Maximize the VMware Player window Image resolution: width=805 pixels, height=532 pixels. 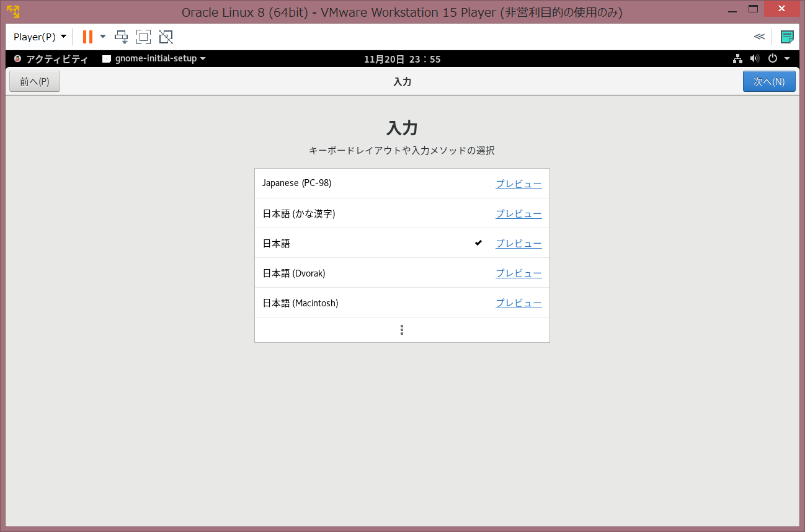[754, 9]
